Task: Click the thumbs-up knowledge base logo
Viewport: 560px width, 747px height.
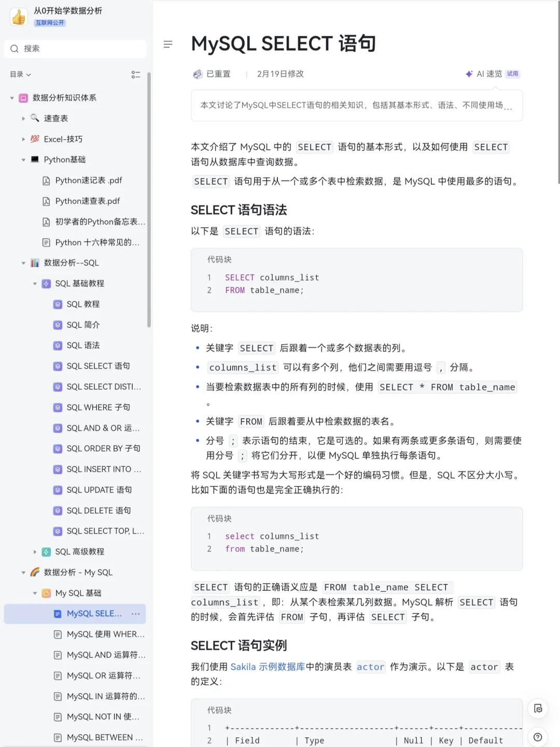Action: coord(19,17)
